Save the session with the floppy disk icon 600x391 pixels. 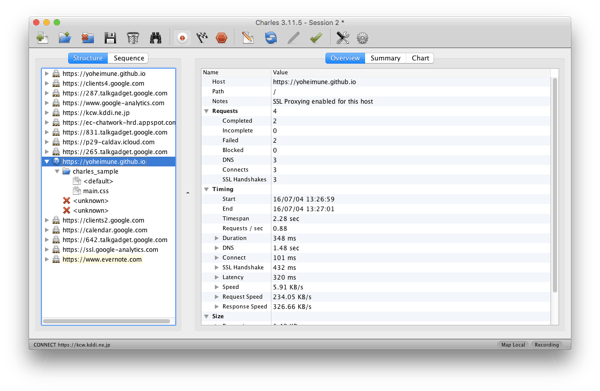tap(110, 38)
